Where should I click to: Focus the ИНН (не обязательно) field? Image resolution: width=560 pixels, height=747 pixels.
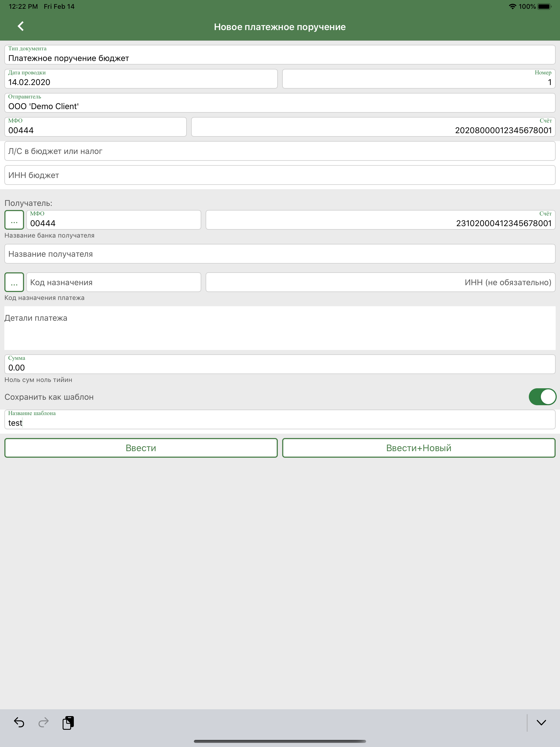[x=381, y=282]
